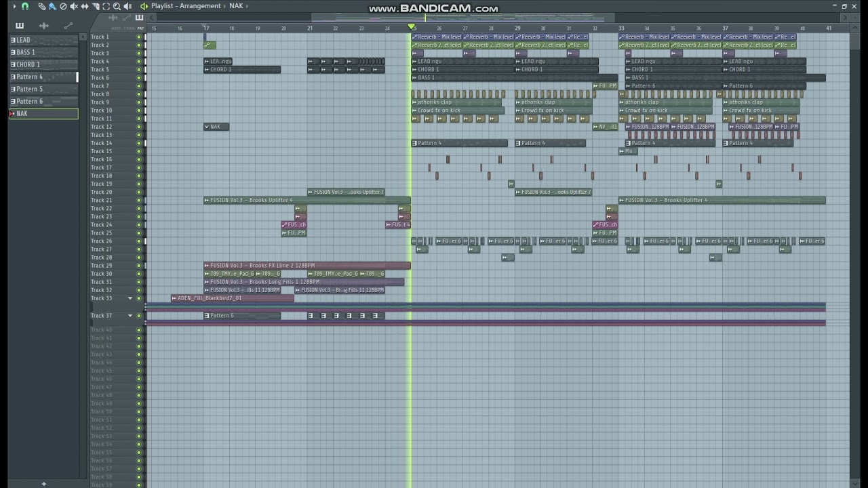Select the Track 1 label
Image resolution: width=868 pixels, height=488 pixels.
coord(100,37)
